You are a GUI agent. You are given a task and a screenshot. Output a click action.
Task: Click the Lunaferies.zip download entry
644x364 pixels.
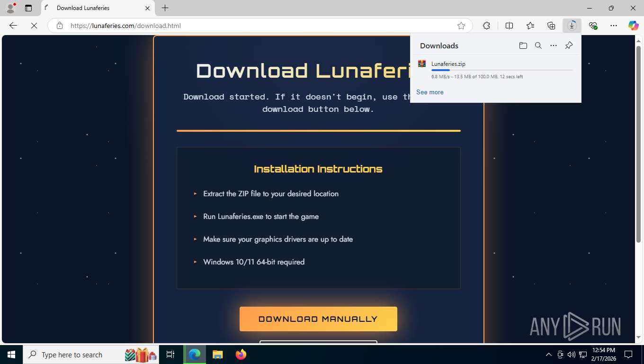pos(495,70)
